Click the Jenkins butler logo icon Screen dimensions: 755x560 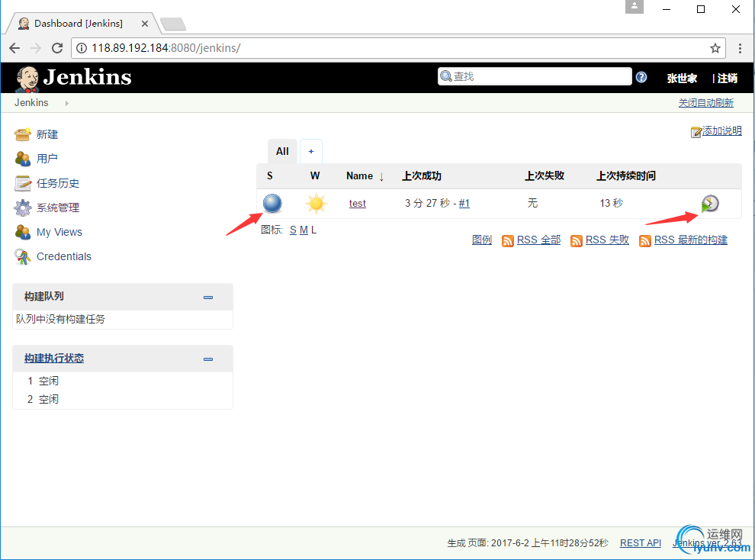click(27, 79)
